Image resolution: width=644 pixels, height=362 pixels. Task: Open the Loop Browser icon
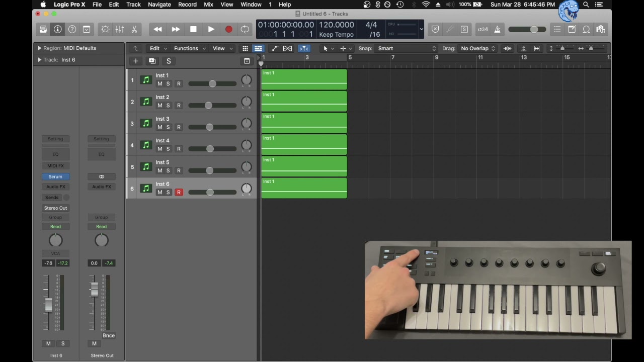(586, 30)
